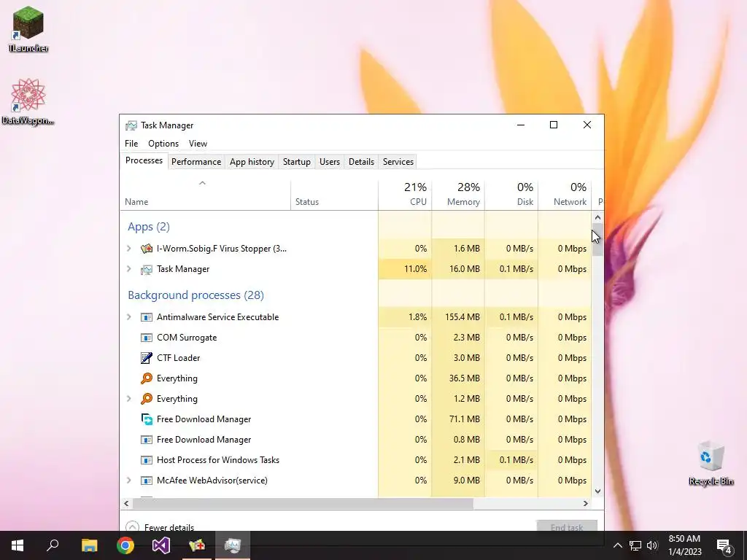Select the Processes tab

pyautogui.click(x=144, y=161)
